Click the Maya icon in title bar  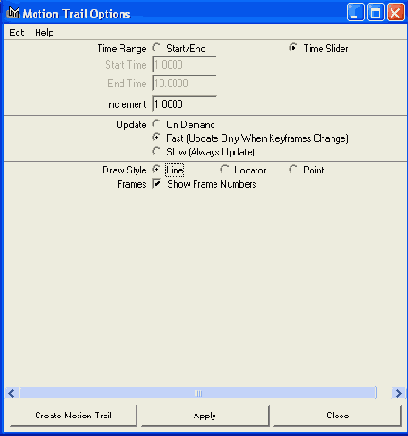13,13
